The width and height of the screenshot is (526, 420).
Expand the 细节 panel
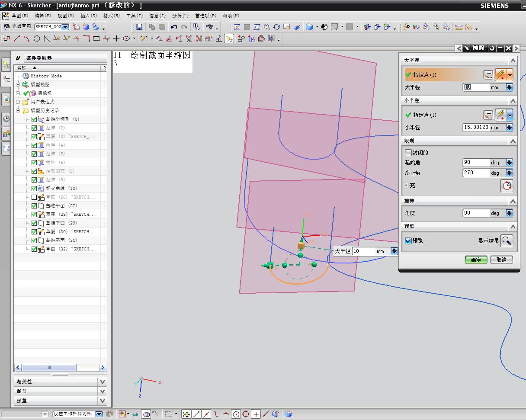[103, 391]
